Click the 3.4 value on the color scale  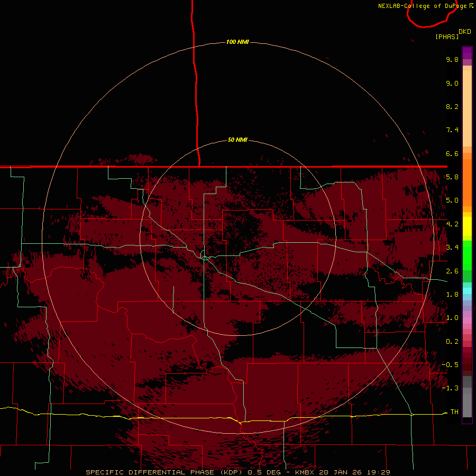pos(452,248)
